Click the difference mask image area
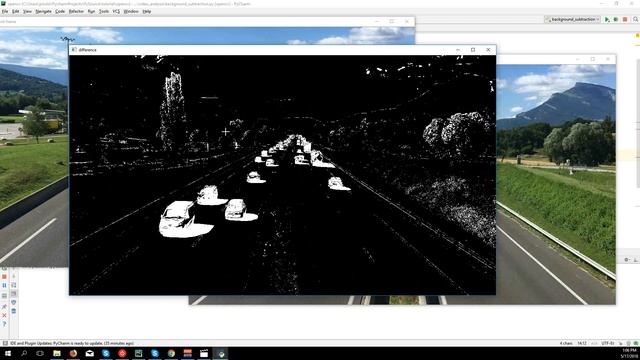Screen dimensions: 640x360 coord(282,175)
